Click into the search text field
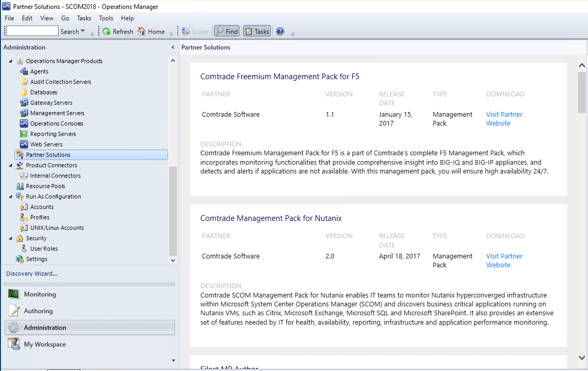This screenshot has height=371, width=588. click(x=32, y=31)
